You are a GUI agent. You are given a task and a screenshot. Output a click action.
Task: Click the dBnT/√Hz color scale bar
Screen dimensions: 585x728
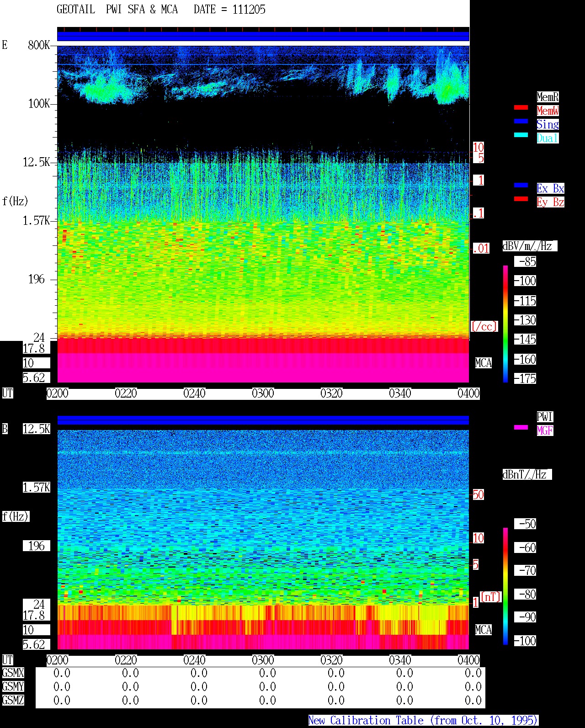click(505, 586)
